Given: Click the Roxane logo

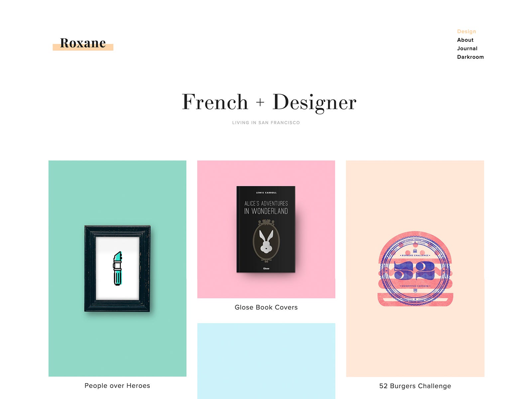Looking at the screenshot, I should (83, 43).
